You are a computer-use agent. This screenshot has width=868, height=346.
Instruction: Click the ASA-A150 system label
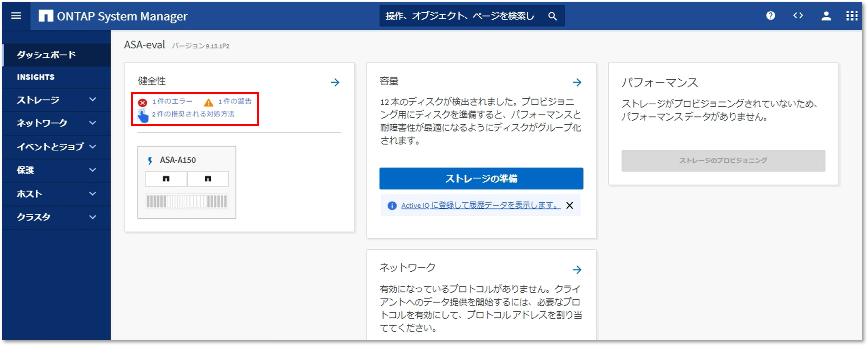point(178,160)
